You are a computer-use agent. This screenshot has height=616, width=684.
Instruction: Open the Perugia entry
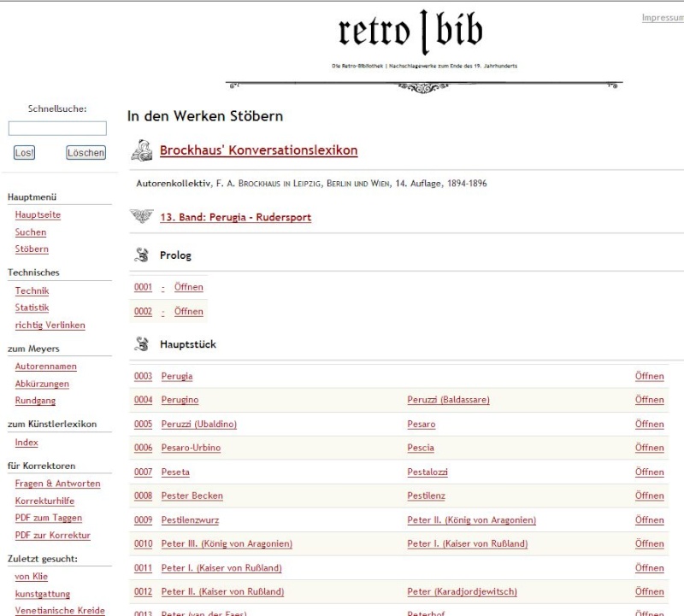(x=177, y=376)
